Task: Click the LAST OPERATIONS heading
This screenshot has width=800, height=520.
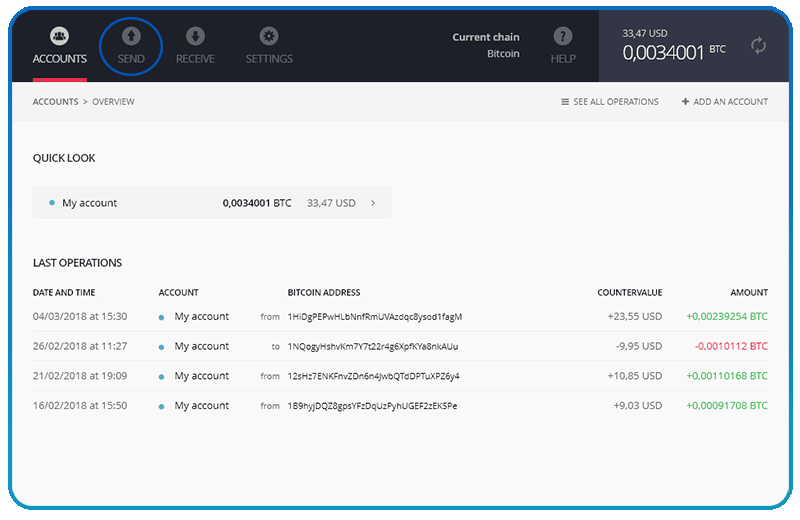Action: (x=77, y=263)
